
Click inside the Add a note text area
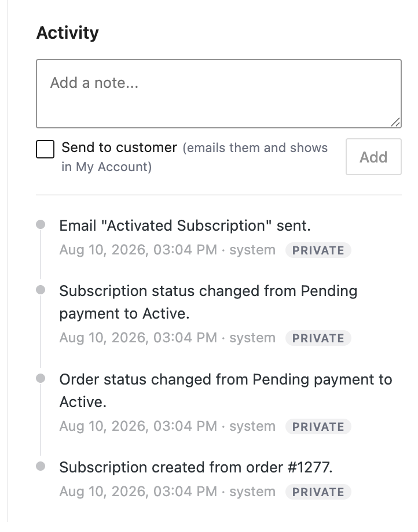click(219, 94)
